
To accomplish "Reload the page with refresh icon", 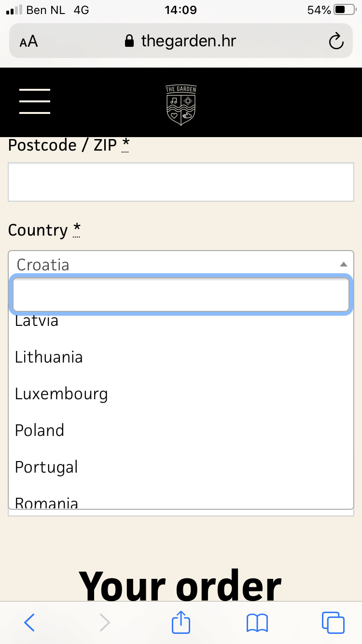I will pyautogui.click(x=336, y=41).
